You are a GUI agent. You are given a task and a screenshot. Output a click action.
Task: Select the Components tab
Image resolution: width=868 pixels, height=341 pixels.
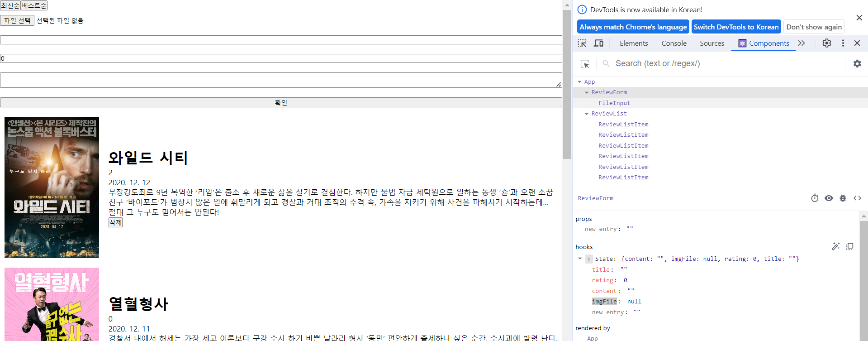coord(764,43)
